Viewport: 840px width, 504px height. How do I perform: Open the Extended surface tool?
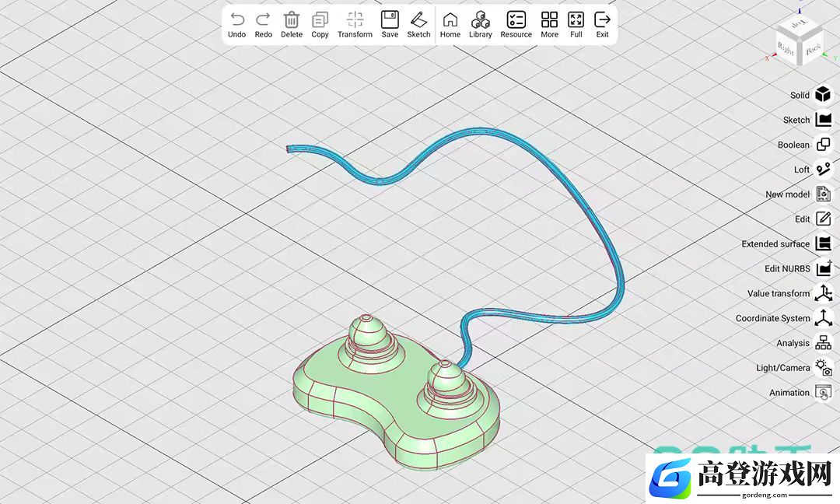(x=823, y=243)
